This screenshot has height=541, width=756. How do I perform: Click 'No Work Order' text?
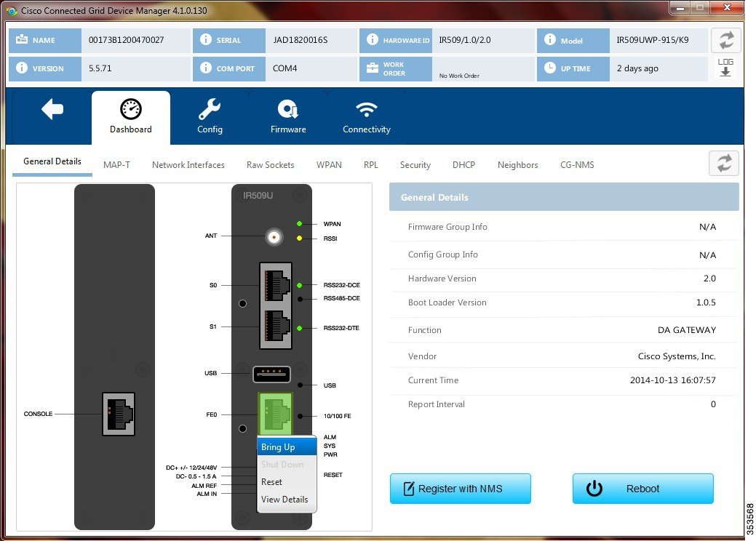point(459,76)
